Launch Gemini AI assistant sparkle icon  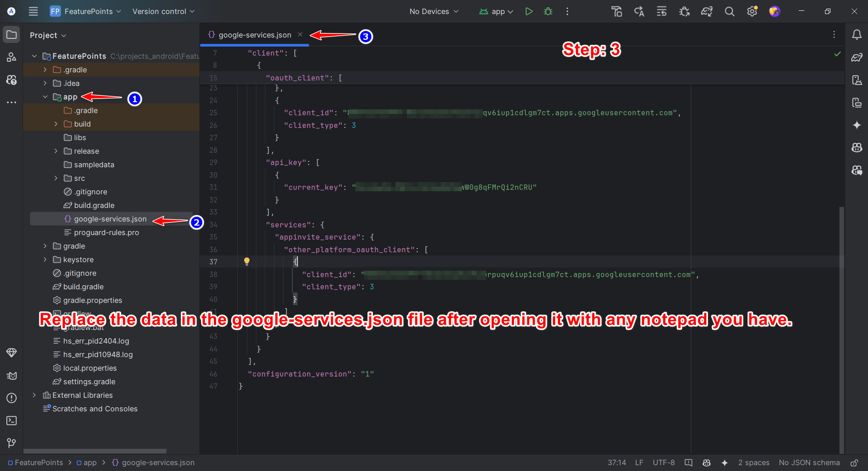(857, 125)
